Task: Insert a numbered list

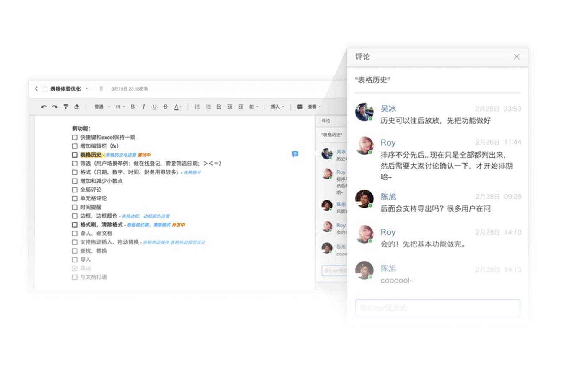Action: (x=197, y=107)
